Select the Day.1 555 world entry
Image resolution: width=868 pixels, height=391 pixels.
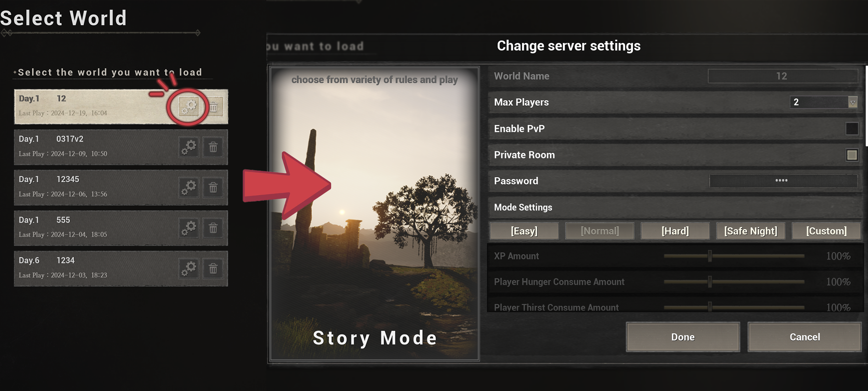(121, 228)
